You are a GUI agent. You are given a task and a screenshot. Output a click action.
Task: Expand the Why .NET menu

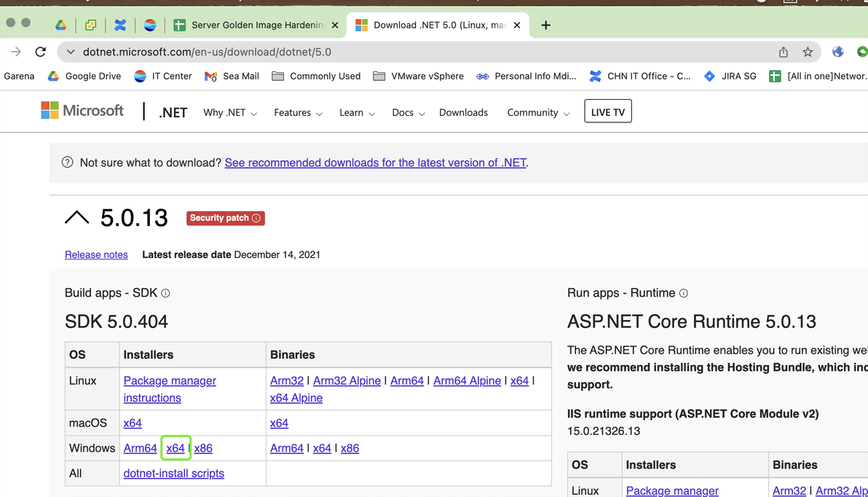coord(229,112)
